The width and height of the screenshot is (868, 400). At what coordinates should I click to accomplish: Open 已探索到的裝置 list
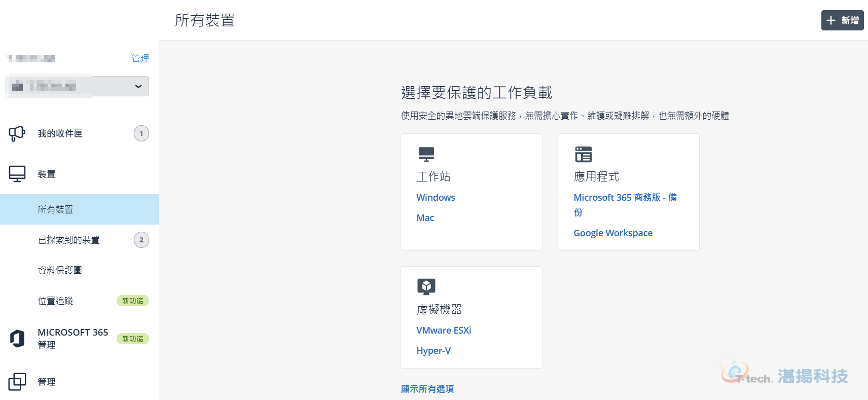80,240
